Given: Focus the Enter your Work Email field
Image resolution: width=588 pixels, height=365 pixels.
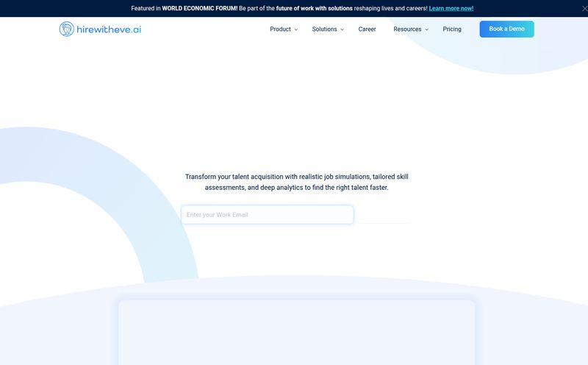Looking at the screenshot, I should pyautogui.click(x=267, y=214).
